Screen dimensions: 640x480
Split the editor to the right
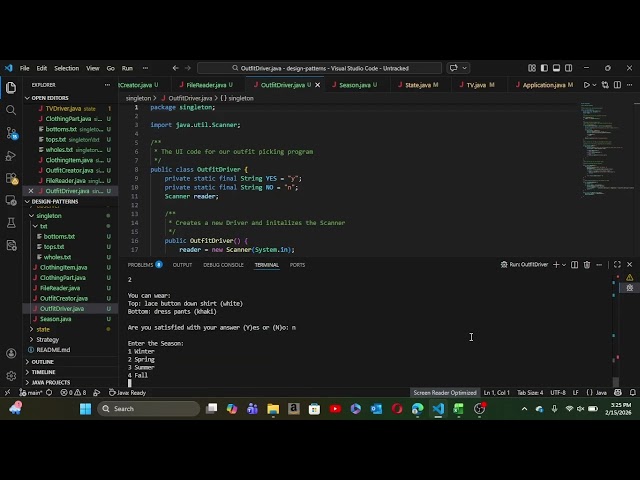(x=617, y=85)
